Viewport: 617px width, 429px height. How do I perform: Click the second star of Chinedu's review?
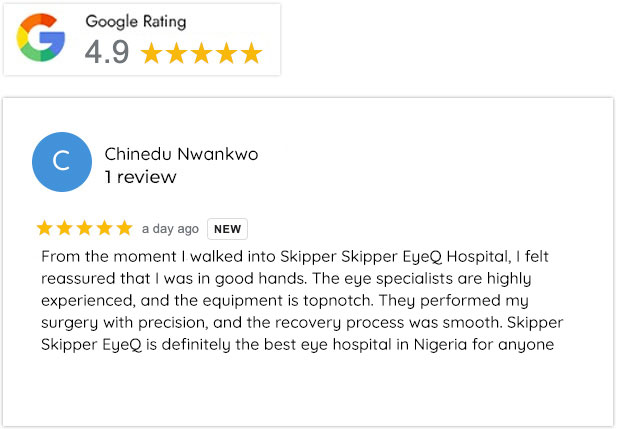point(64,228)
